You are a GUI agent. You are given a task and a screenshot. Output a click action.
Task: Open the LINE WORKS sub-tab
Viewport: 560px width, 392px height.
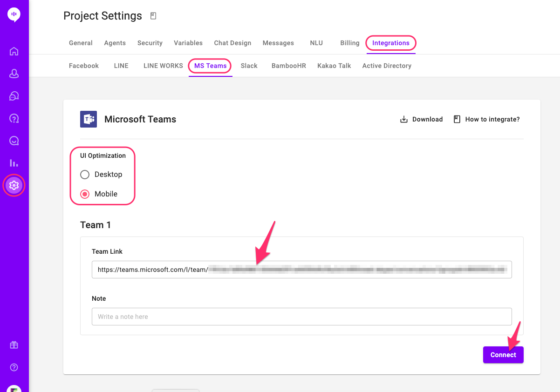coord(163,66)
